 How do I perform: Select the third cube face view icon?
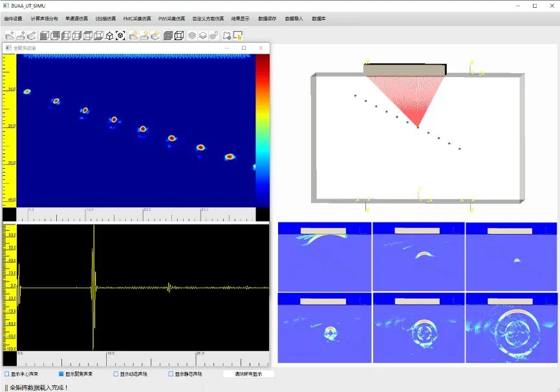[66, 36]
